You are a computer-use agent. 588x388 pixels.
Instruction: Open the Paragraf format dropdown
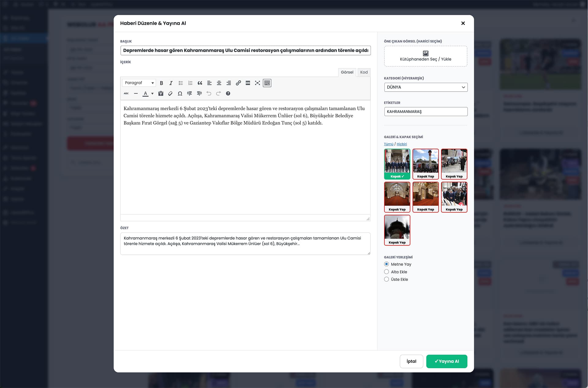tap(139, 83)
